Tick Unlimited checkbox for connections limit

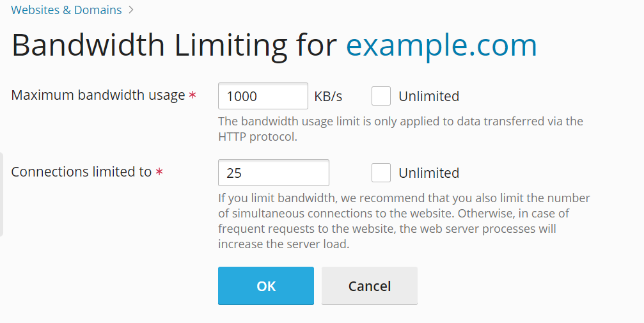click(381, 173)
